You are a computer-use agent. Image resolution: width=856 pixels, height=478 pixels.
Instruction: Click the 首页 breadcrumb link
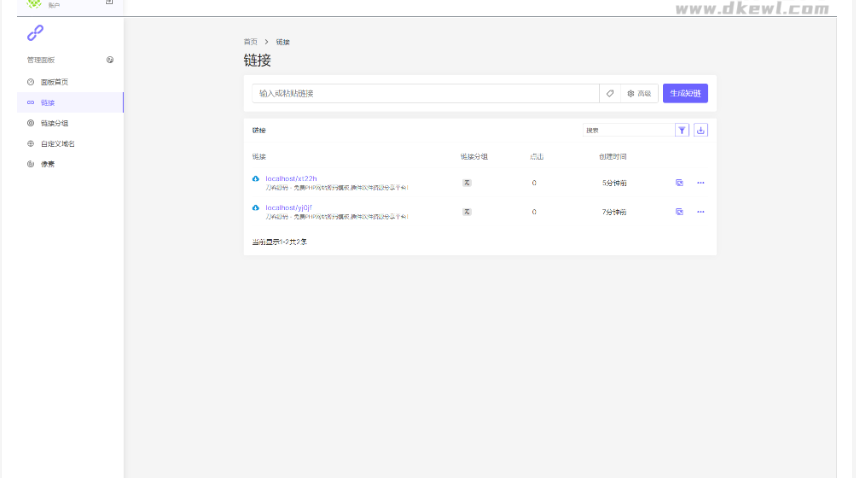click(x=250, y=41)
